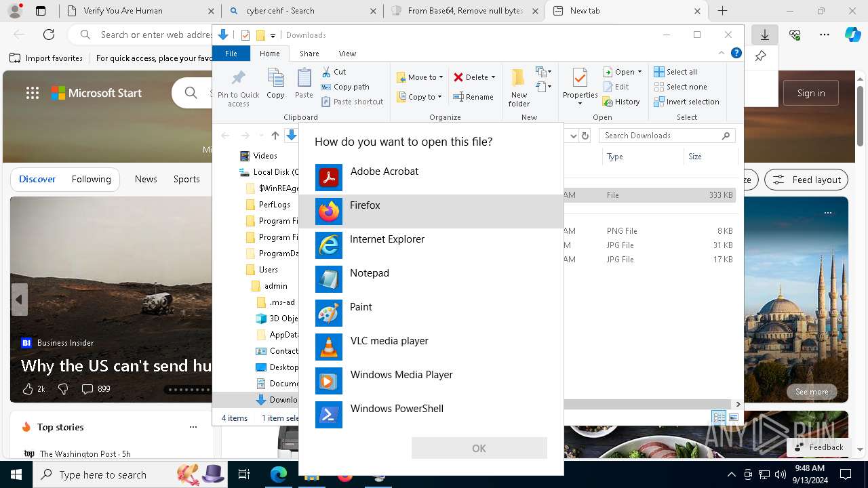Click Pin to Quick access in ribbon

tap(238, 87)
